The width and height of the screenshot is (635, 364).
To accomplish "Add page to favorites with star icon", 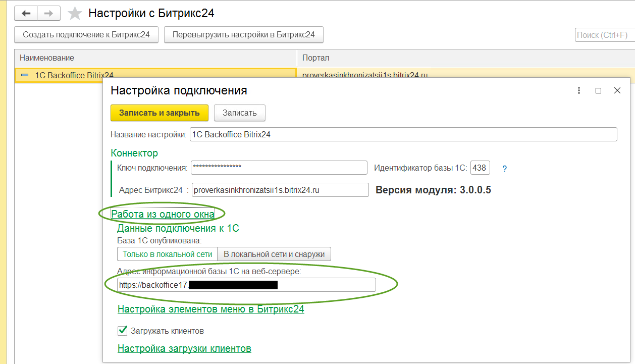I will (x=75, y=14).
